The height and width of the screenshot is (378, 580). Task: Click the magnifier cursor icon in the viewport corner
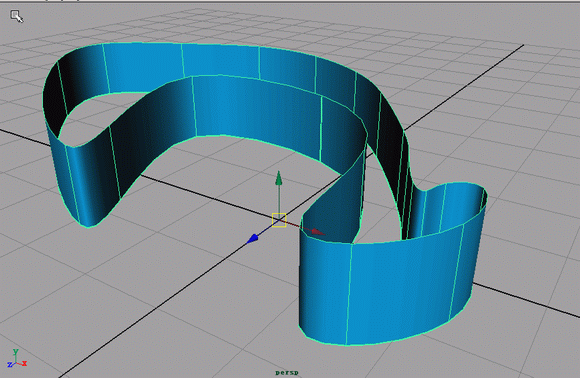(16, 17)
